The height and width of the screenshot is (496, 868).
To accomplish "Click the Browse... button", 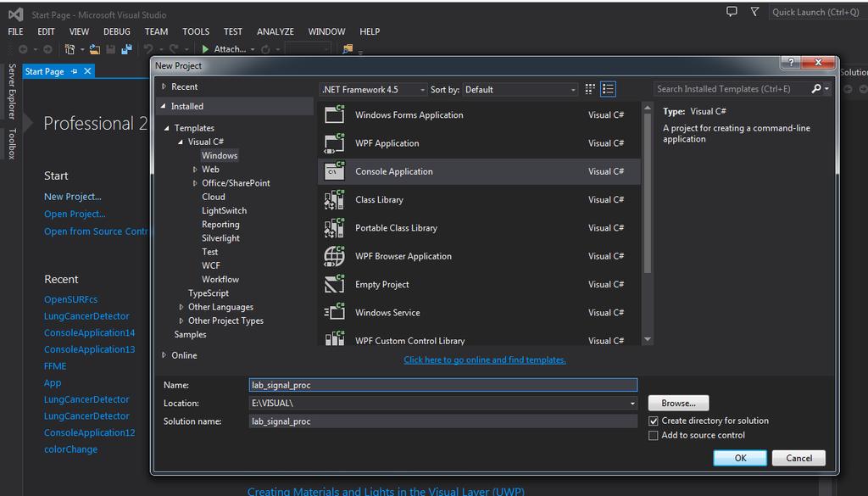I will pos(678,403).
